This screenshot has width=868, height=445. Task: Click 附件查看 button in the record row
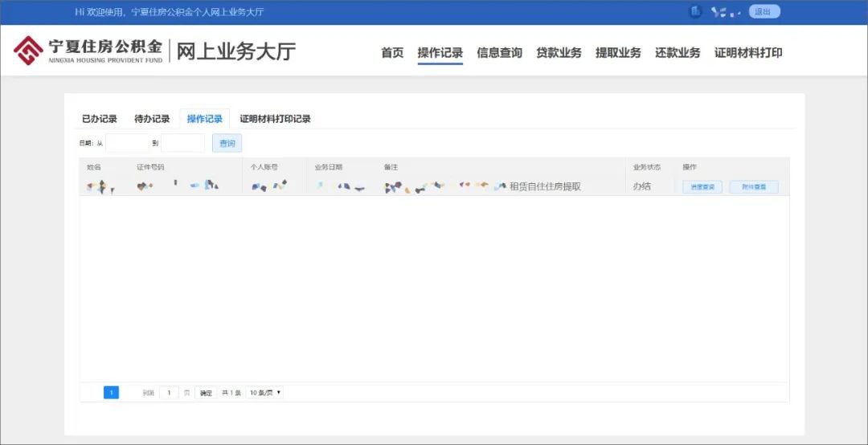coord(754,186)
